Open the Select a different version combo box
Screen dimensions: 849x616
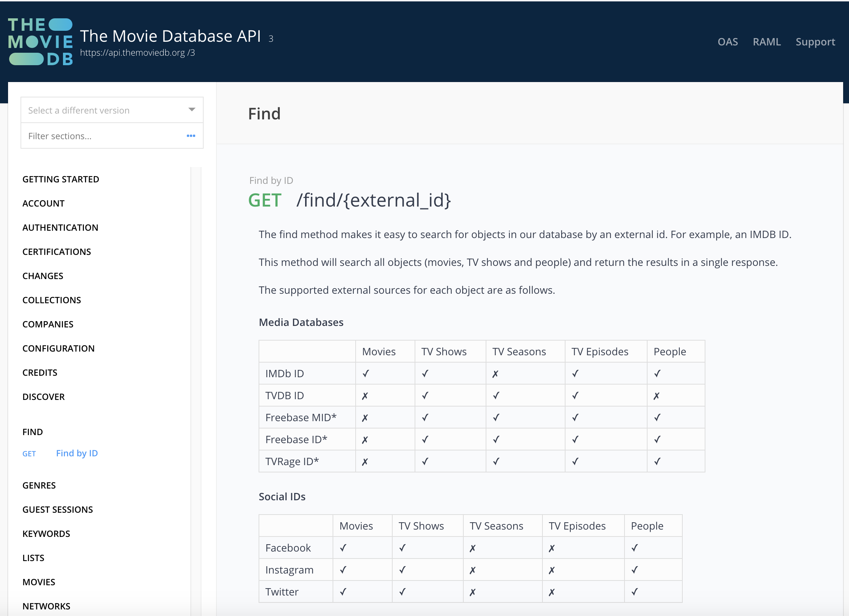click(x=105, y=110)
